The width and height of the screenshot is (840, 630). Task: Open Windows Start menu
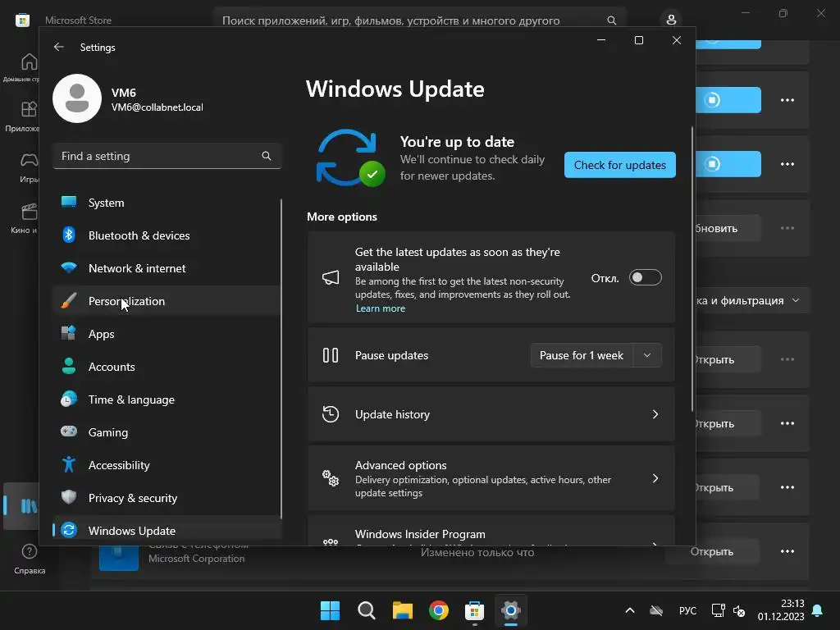coord(330,610)
